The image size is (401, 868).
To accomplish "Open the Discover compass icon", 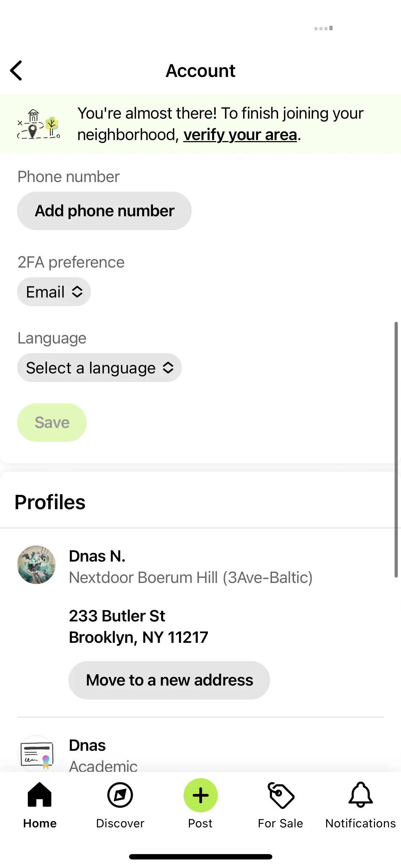I will [x=120, y=795].
